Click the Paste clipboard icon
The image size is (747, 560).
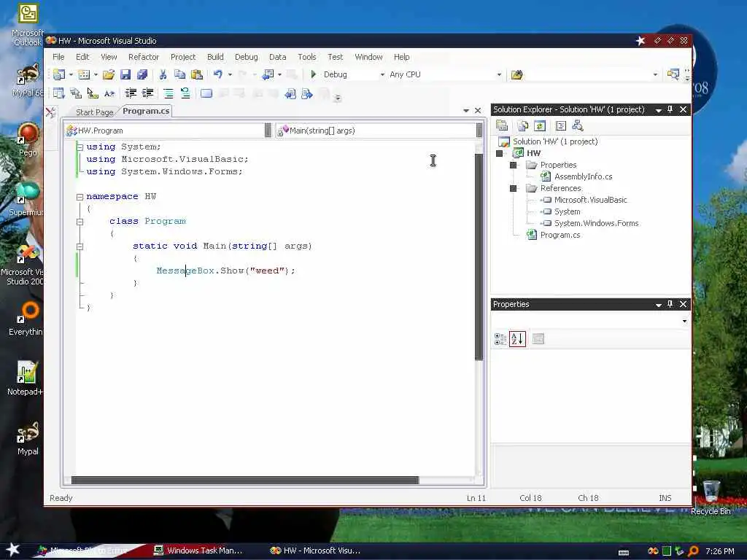click(196, 74)
